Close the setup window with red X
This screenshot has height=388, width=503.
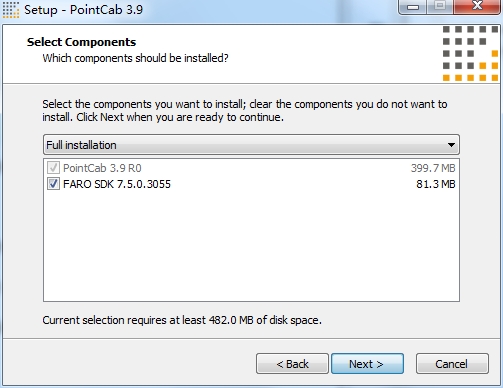coord(477,6)
